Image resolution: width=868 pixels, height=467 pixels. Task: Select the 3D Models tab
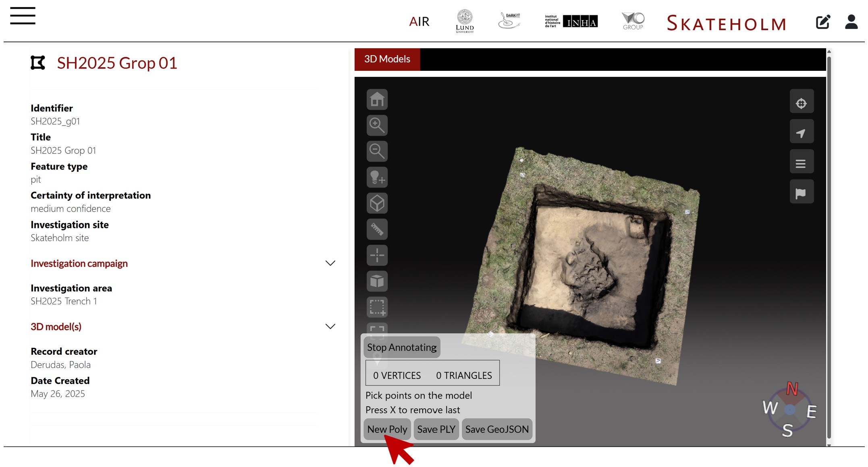coord(387,59)
